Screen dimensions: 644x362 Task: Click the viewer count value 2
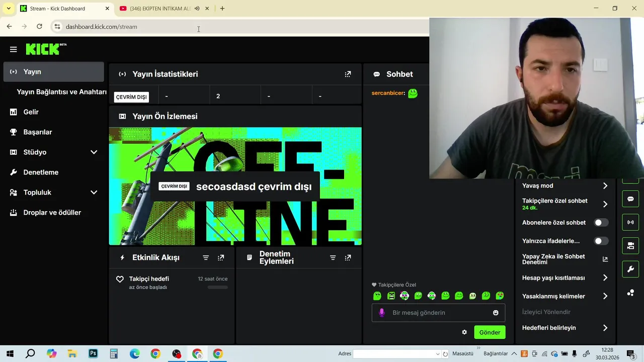[x=218, y=96]
